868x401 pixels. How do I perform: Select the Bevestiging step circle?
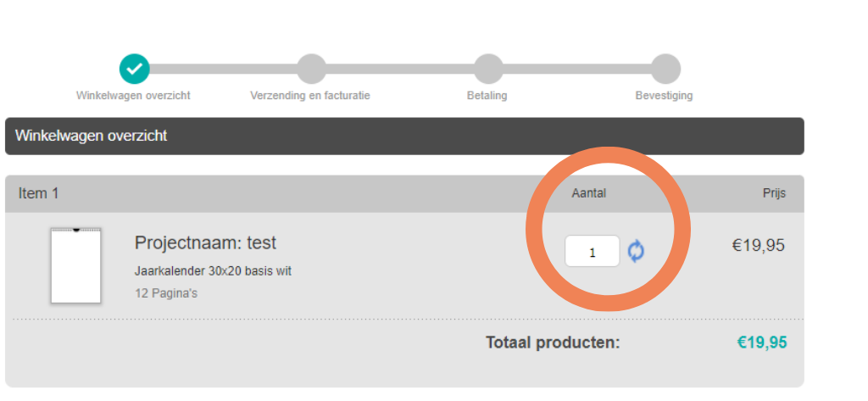click(665, 69)
